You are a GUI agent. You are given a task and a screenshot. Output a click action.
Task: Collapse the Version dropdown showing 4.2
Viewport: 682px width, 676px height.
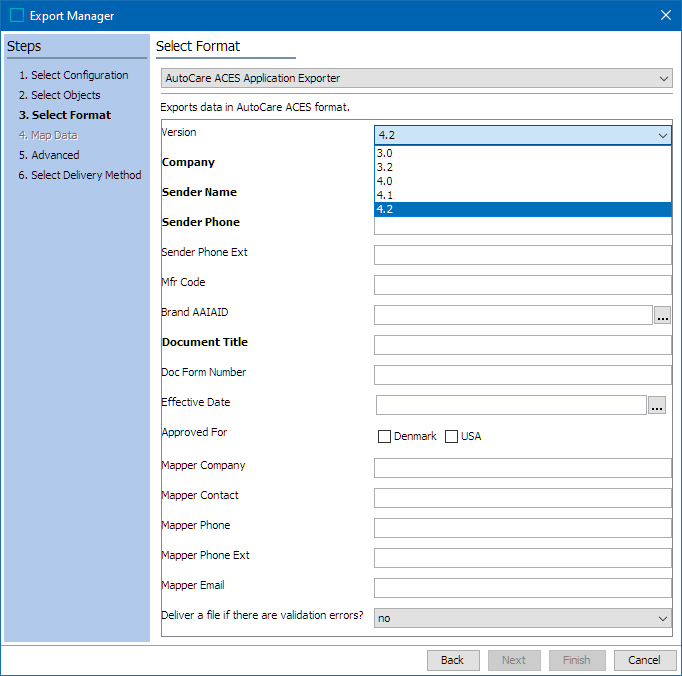click(523, 135)
